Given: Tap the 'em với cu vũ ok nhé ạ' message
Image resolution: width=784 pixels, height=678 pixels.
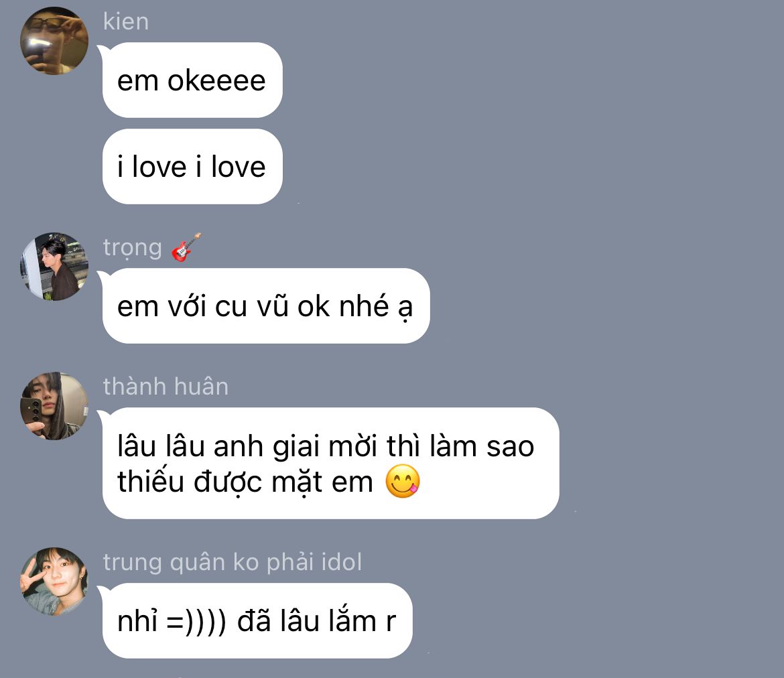Looking at the screenshot, I should 266,306.
